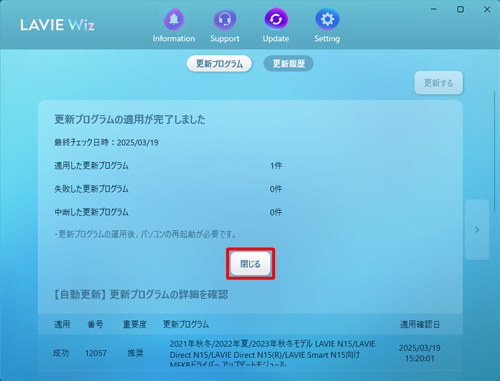Click the 中断した更新プログラム label

91,212
